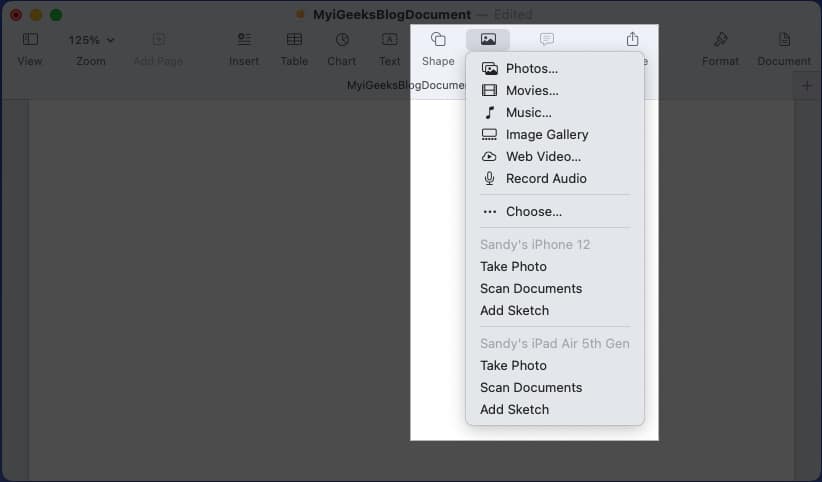Image resolution: width=822 pixels, height=482 pixels.
Task: Add a new tab with plus button
Action: tap(807, 85)
